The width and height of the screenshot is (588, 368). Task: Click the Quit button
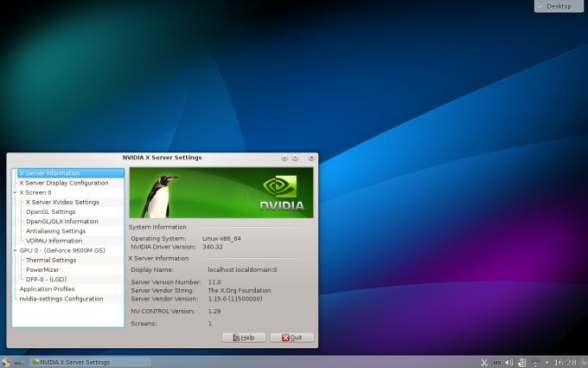point(291,338)
